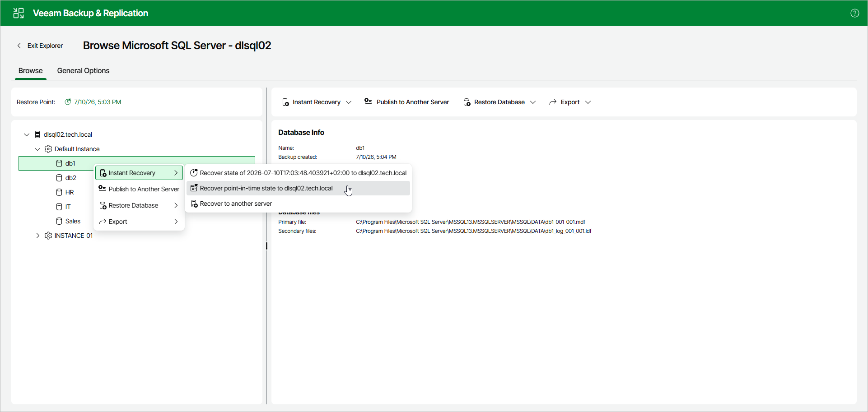
Task: Collapse the dlsql02.tech.local tree node
Action: coord(27,134)
